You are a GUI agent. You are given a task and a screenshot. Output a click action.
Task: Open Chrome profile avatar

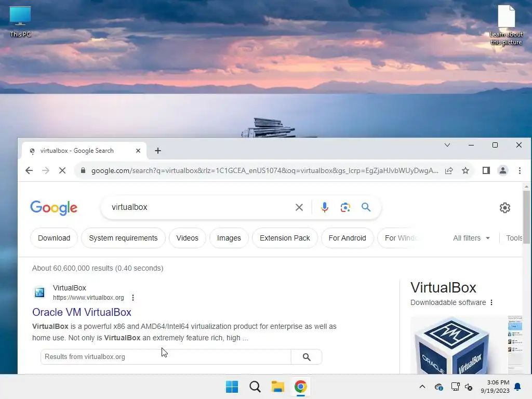pyautogui.click(x=503, y=170)
